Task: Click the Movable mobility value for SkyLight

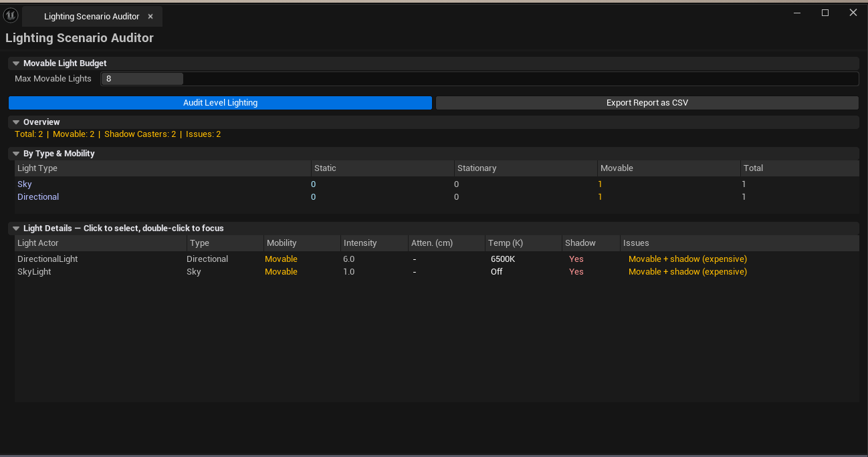Action: (281, 272)
